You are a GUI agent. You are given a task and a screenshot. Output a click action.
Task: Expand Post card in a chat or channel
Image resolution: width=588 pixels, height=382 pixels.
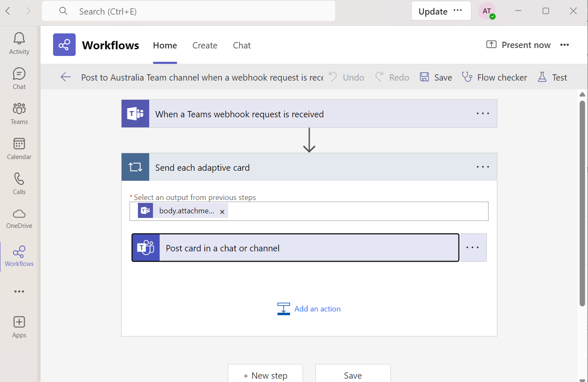click(295, 248)
